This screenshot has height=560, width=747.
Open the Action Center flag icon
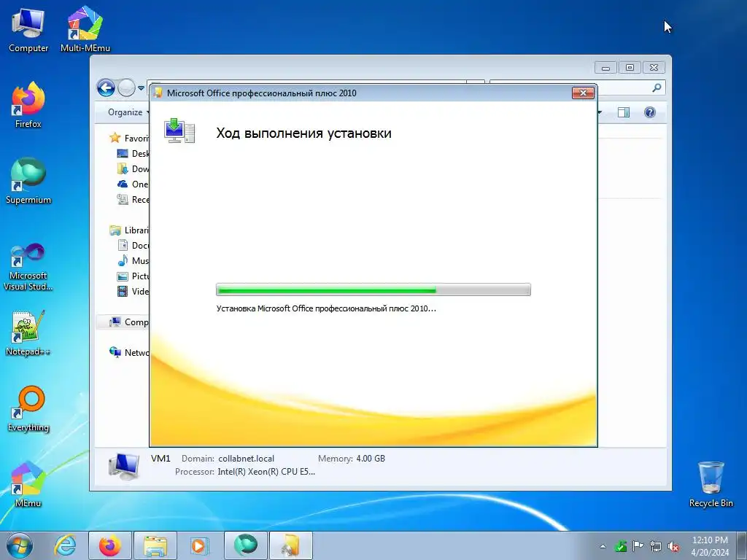tap(638, 546)
